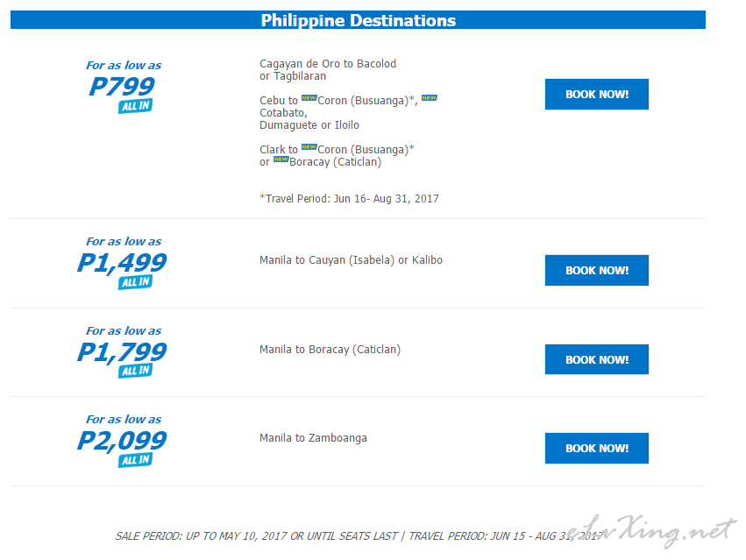Screen dimensions: 746x560
Task: Click the P2,099 price label
Action: tap(122, 441)
